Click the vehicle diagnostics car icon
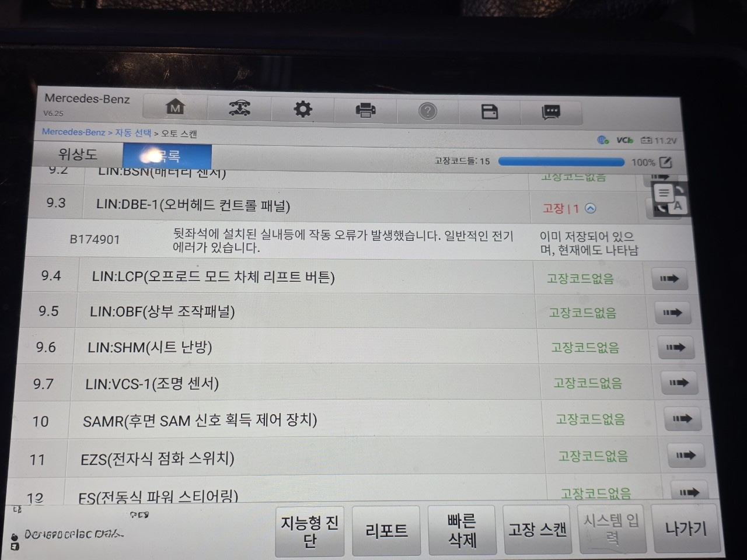 239,108
